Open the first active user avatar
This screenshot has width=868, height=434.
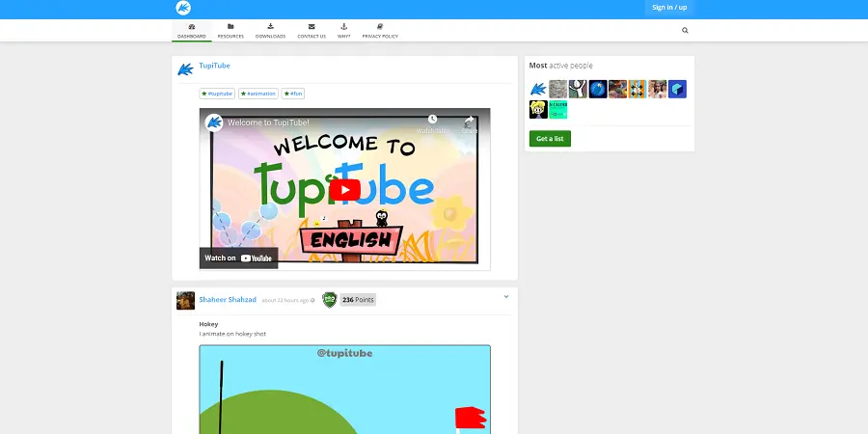click(x=538, y=89)
